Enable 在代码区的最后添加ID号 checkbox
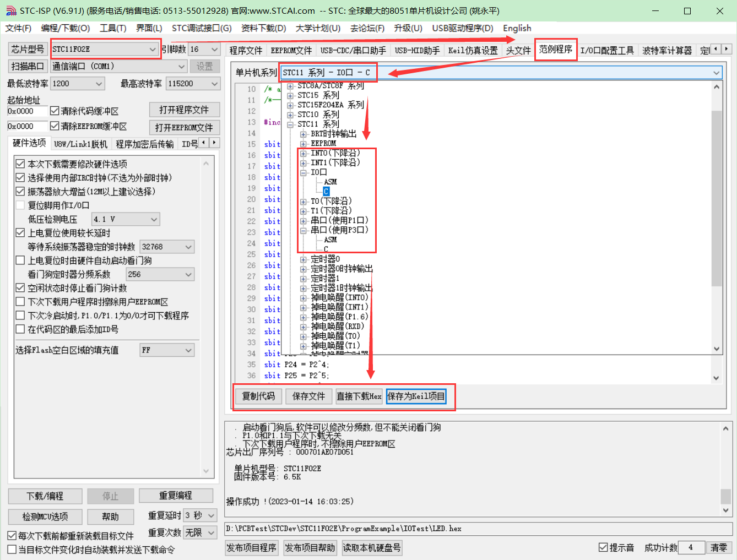Screen dimensions: 737x560 pyautogui.click(x=20, y=329)
